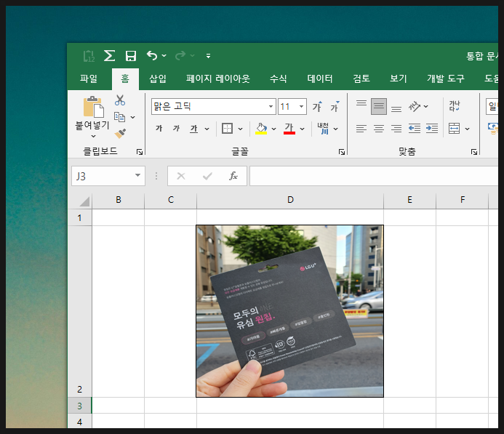The height and width of the screenshot is (434, 504).
Task: Open the 파일 menu tab
Action: [x=89, y=79]
